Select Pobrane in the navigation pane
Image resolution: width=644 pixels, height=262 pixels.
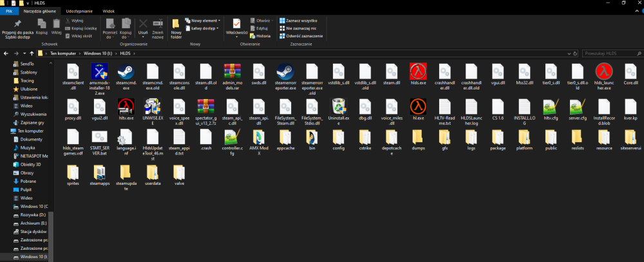point(28,181)
